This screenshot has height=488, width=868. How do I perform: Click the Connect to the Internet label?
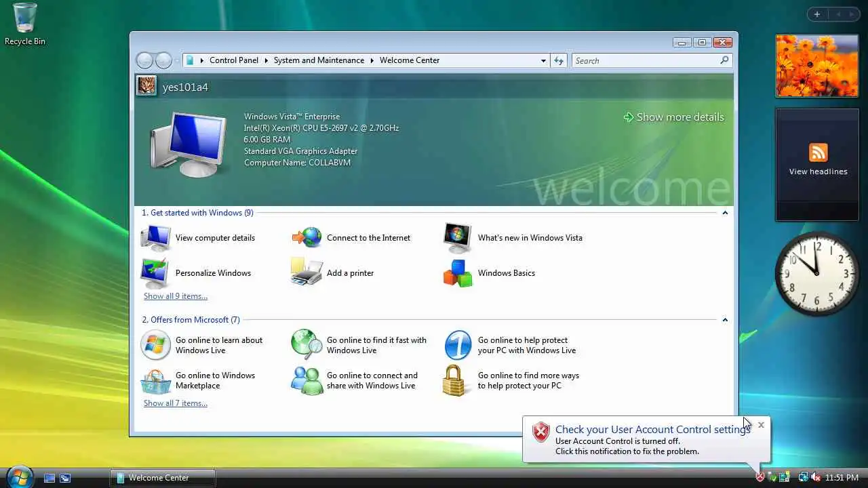click(368, 238)
